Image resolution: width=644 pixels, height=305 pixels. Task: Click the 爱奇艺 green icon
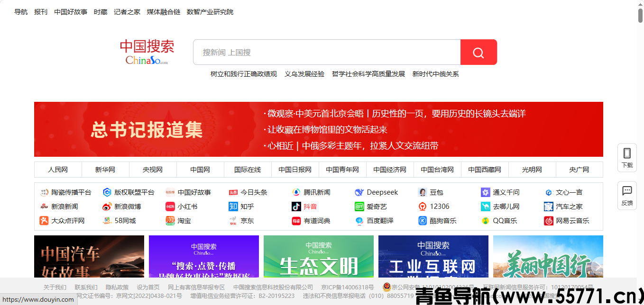(x=359, y=206)
